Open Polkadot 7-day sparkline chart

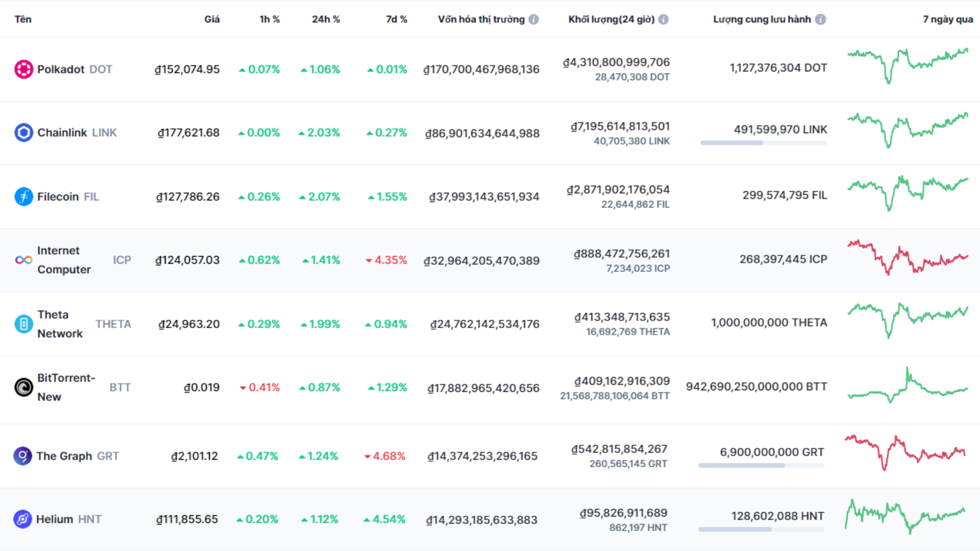[908, 66]
